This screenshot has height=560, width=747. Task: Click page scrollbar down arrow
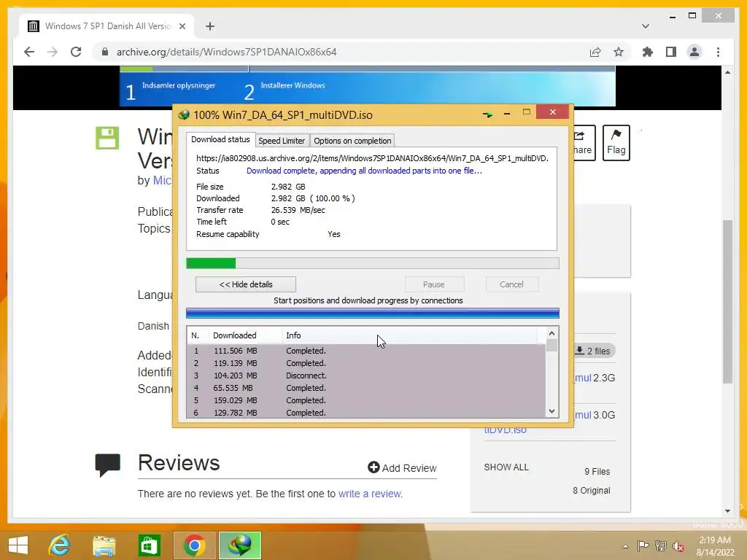(727, 511)
